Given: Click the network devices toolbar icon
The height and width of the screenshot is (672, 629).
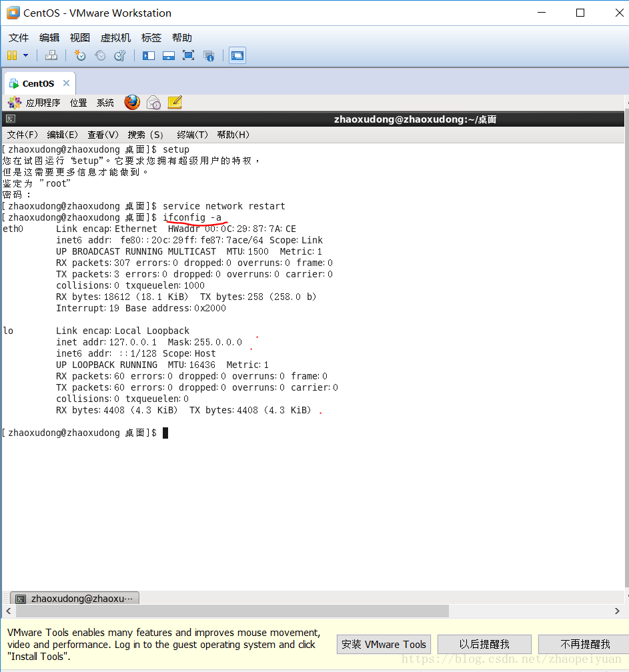Looking at the screenshot, I should 51,55.
